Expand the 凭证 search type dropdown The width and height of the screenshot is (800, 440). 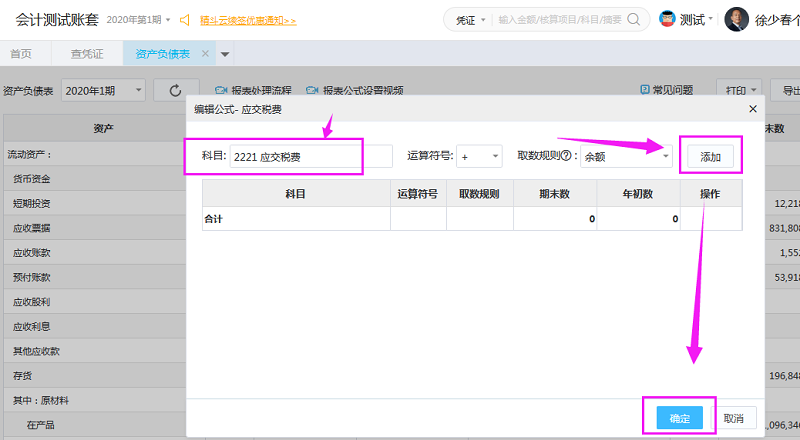tap(468, 20)
